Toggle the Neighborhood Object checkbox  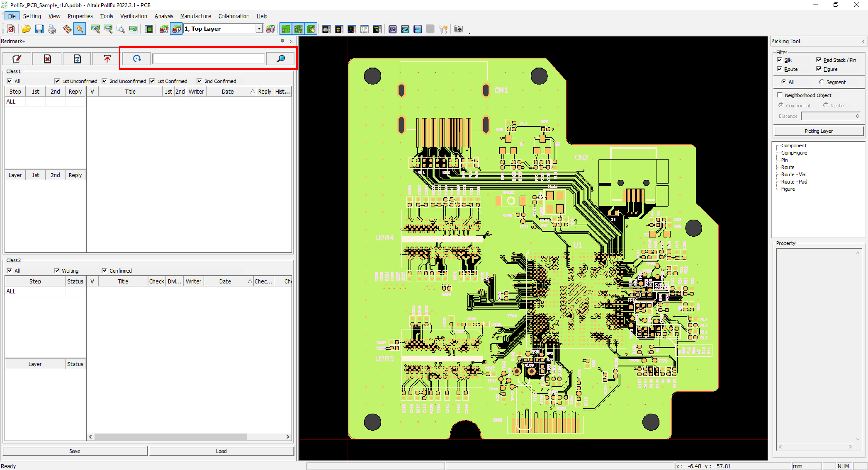tap(780, 95)
